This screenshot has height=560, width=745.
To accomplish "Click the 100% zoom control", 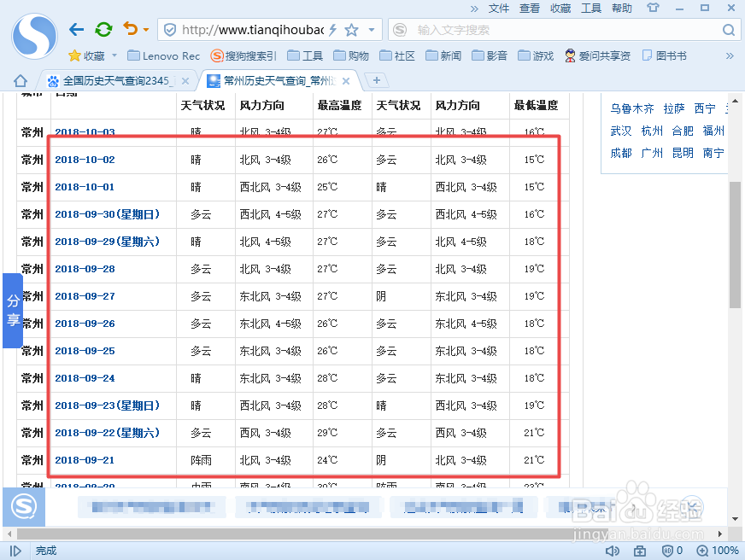I will pos(718,551).
